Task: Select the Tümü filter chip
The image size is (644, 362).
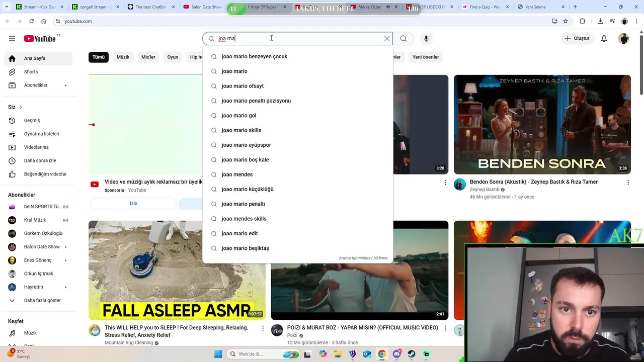Action: pyautogui.click(x=99, y=57)
